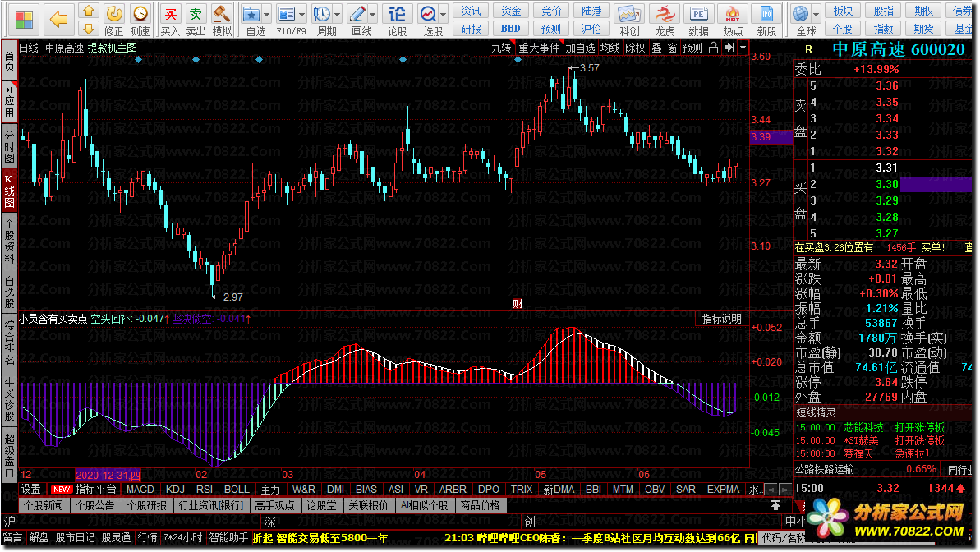Click the 2020-12-31 date marker on timeline
Screen dimensions: 980x552
click(x=108, y=475)
